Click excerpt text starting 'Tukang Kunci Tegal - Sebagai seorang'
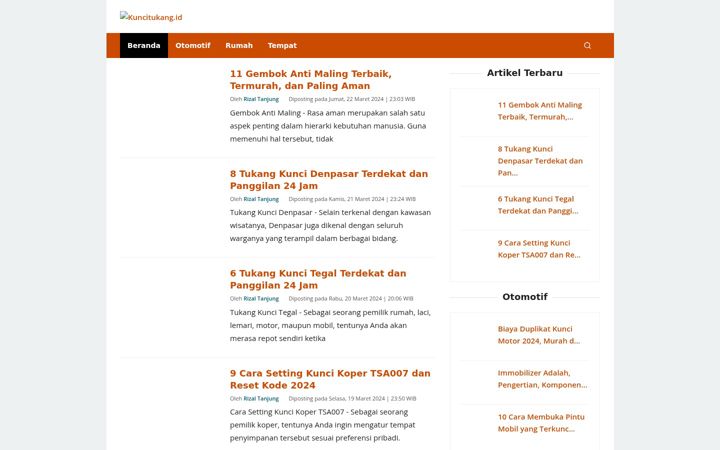 (330, 325)
